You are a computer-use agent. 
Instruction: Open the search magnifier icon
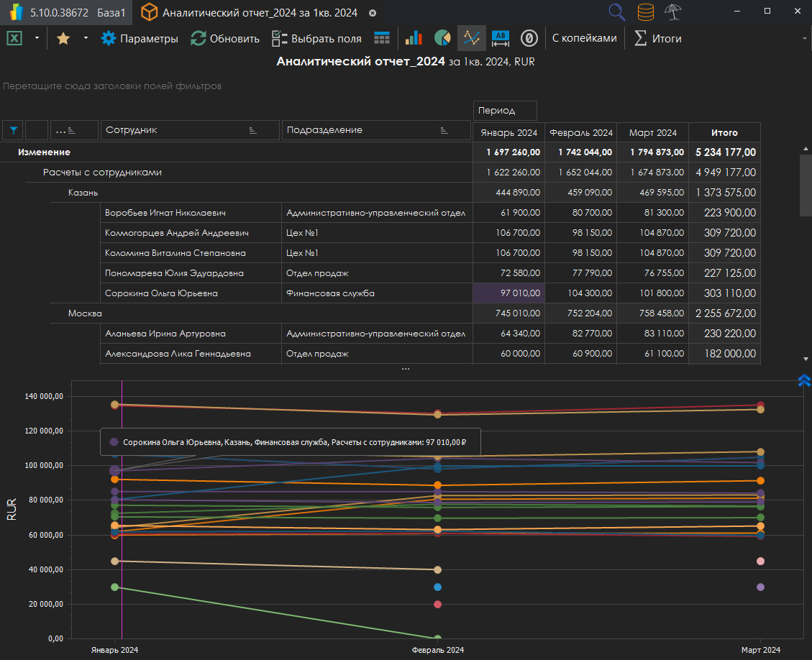[x=617, y=12]
